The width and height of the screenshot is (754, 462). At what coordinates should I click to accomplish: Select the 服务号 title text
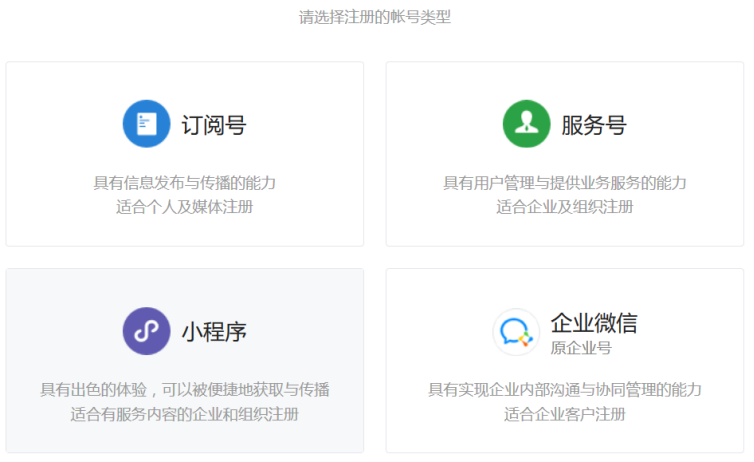pyautogui.click(x=594, y=125)
